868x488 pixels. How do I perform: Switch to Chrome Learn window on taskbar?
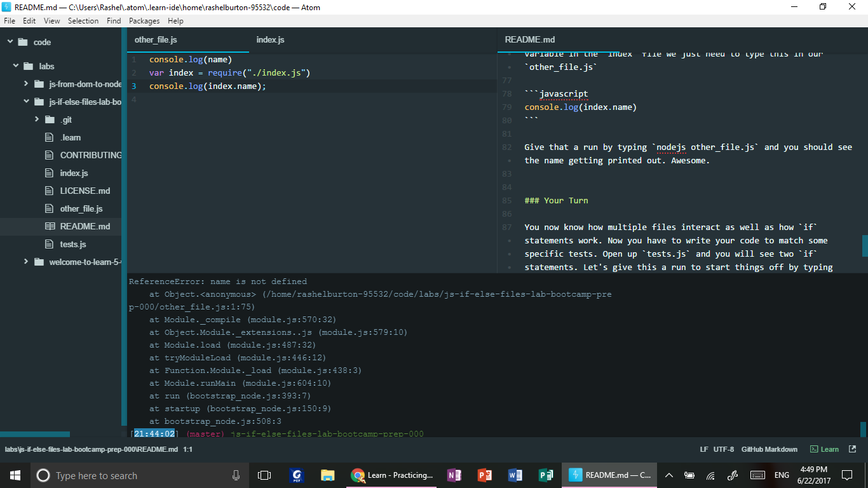[392, 475]
